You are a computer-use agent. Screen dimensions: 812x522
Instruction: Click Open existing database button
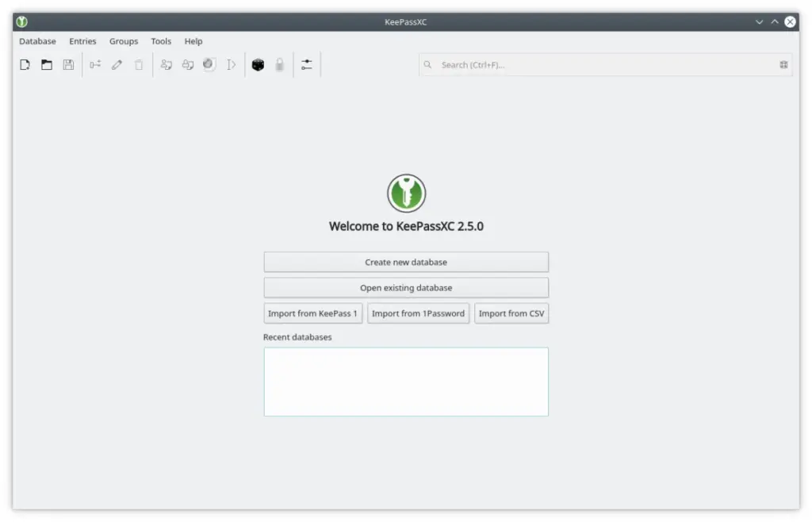[406, 288]
